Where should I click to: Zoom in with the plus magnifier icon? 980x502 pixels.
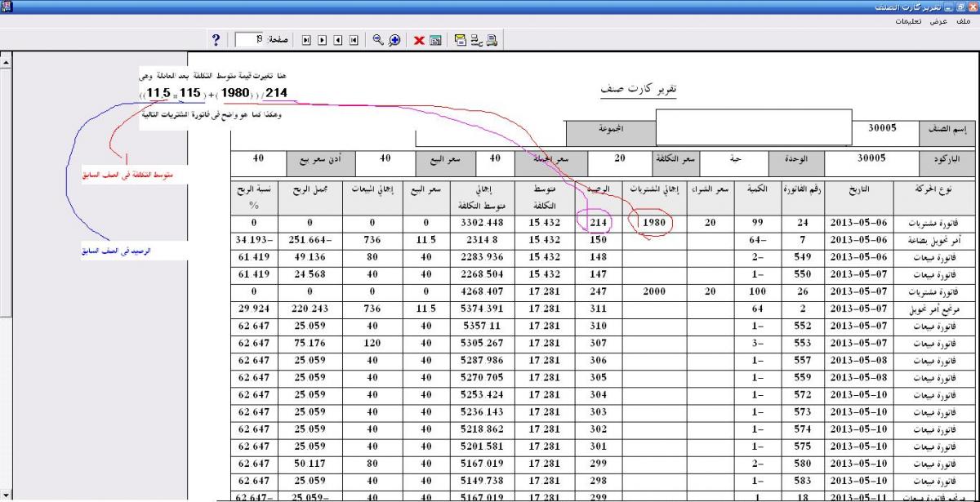click(x=394, y=39)
